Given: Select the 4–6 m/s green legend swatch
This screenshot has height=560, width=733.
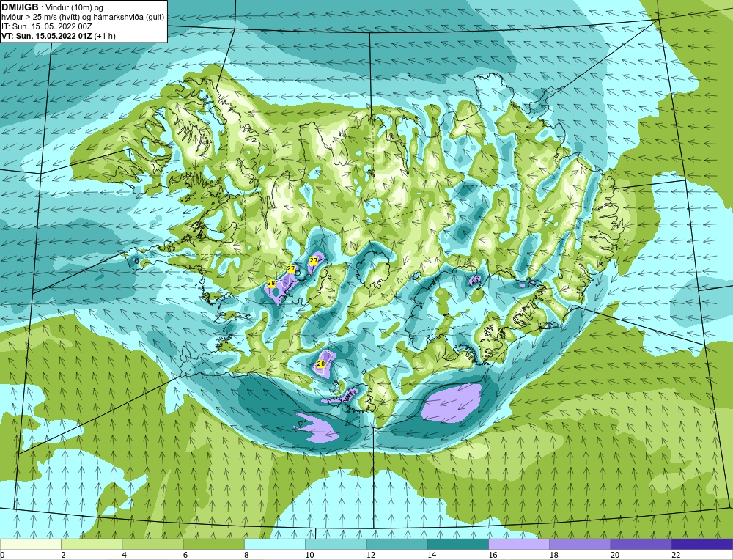Looking at the screenshot, I should [x=153, y=544].
